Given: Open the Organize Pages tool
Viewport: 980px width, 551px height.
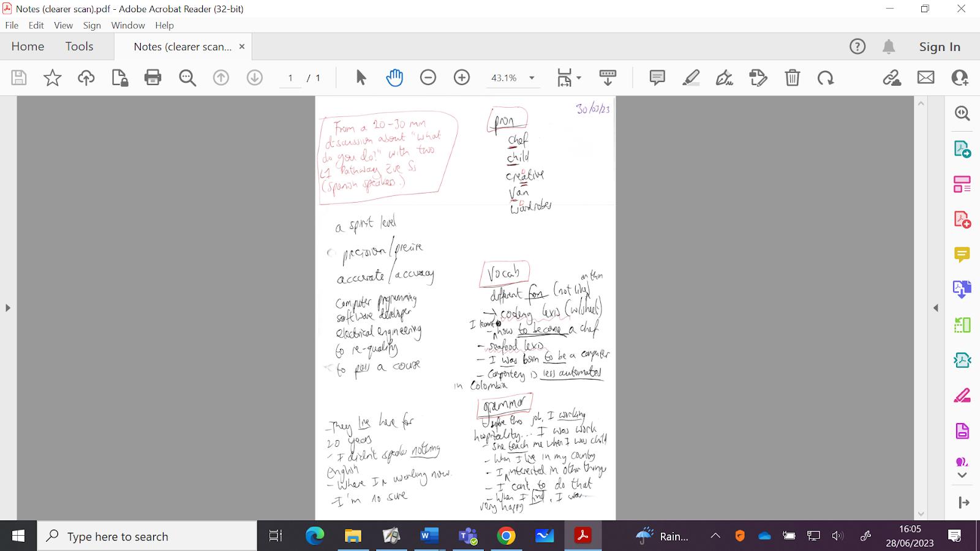Looking at the screenshot, I should click(x=962, y=184).
